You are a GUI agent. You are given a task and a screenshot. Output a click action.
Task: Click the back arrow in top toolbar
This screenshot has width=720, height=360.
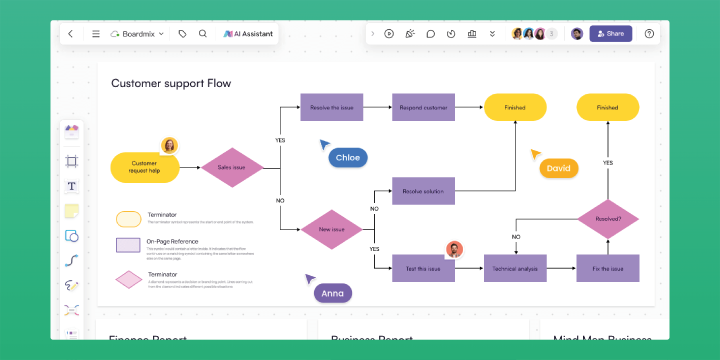[70, 34]
